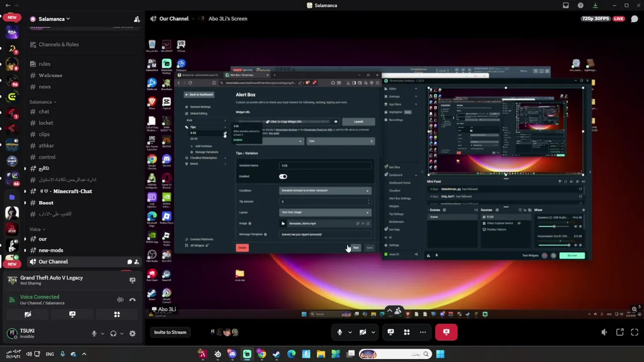This screenshot has width=644, height=362.
Task: Open the chat bubble icon near LIVE badge
Action: point(634,19)
